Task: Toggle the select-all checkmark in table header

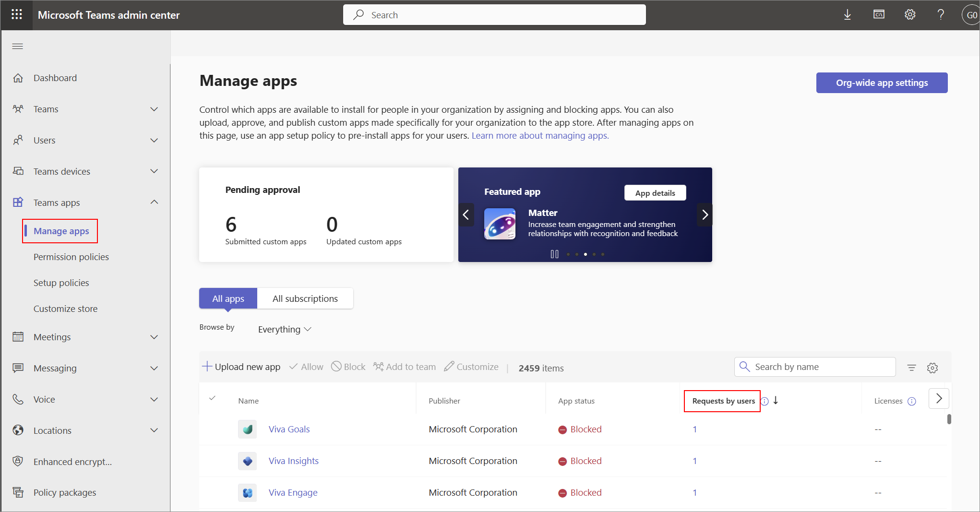Action: pyautogui.click(x=212, y=398)
